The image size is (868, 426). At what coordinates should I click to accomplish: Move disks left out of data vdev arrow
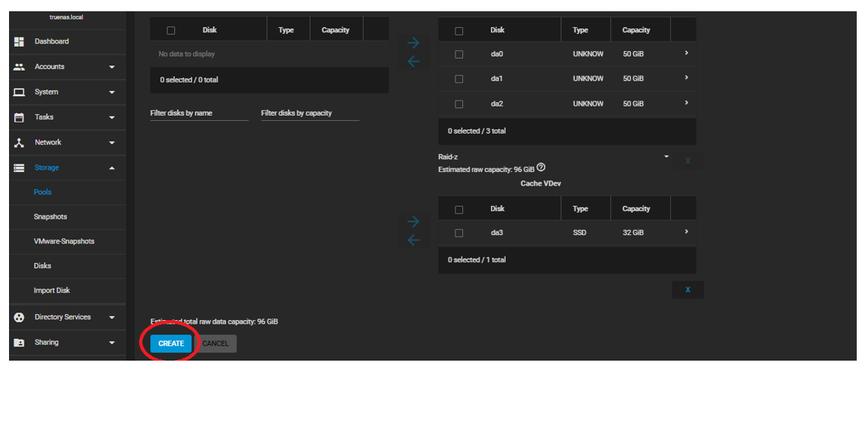tap(413, 62)
